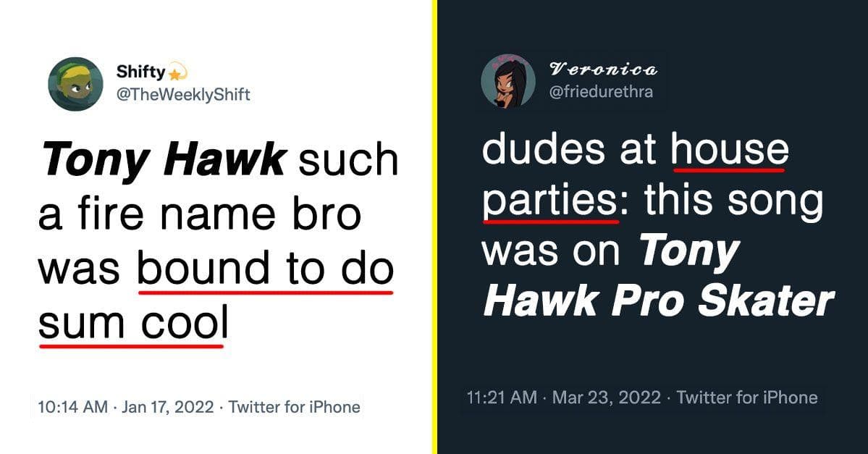Click the star emoji beside Shifty

[x=177, y=72]
